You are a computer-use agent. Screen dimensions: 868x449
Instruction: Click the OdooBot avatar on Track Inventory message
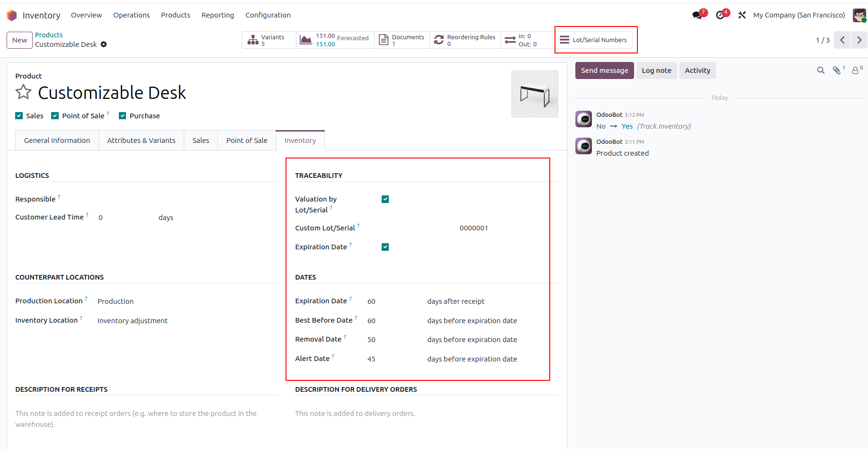point(583,119)
